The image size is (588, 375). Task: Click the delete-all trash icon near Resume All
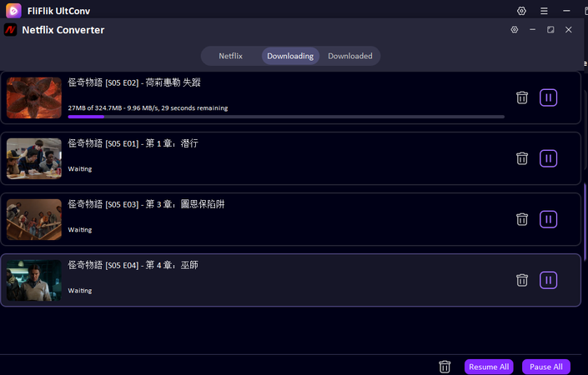click(x=445, y=367)
